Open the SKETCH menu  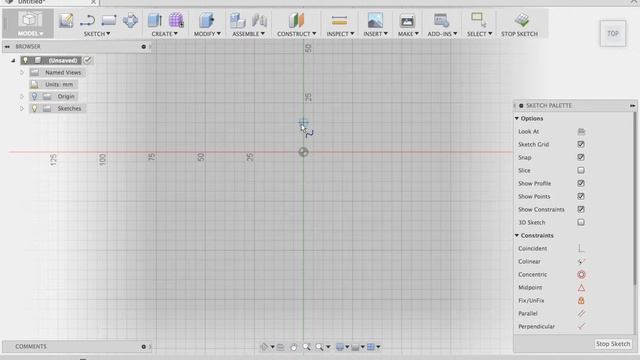click(97, 34)
